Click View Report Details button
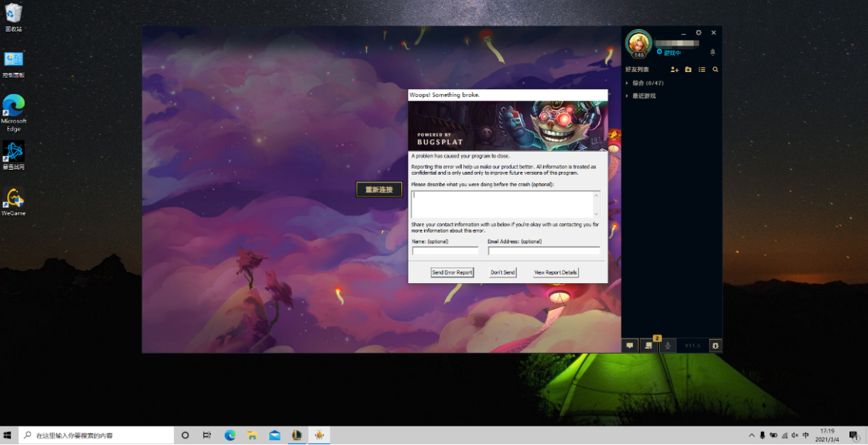 (x=556, y=272)
